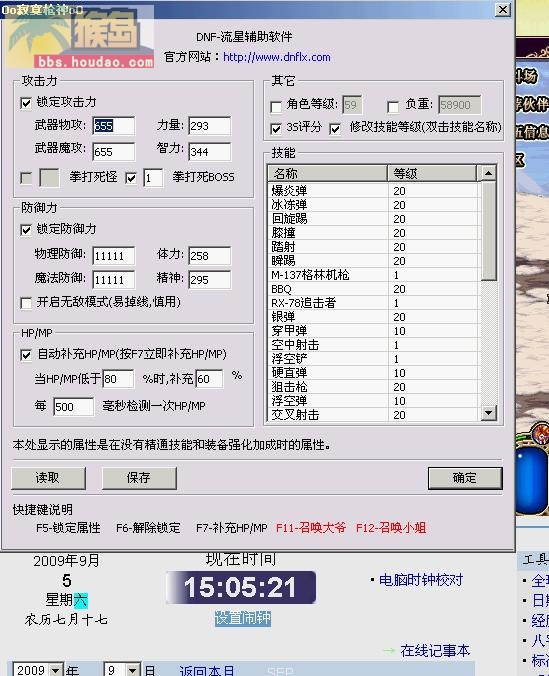Click the 力量 value field
This screenshot has height=676, width=549.
(210, 126)
